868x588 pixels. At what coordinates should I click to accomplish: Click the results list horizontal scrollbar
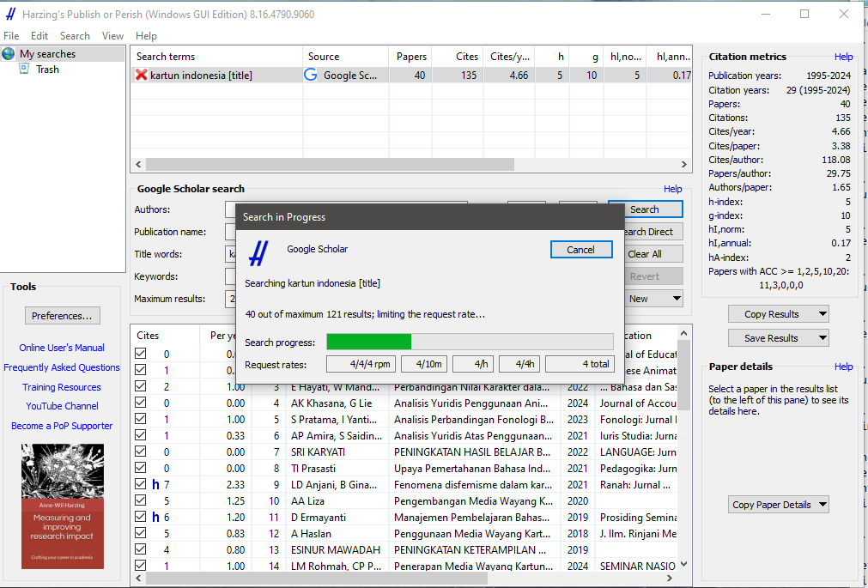pyautogui.click(x=317, y=578)
